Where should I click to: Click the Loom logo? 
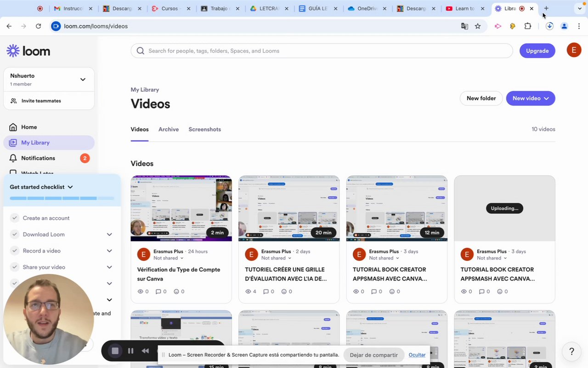point(28,51)
